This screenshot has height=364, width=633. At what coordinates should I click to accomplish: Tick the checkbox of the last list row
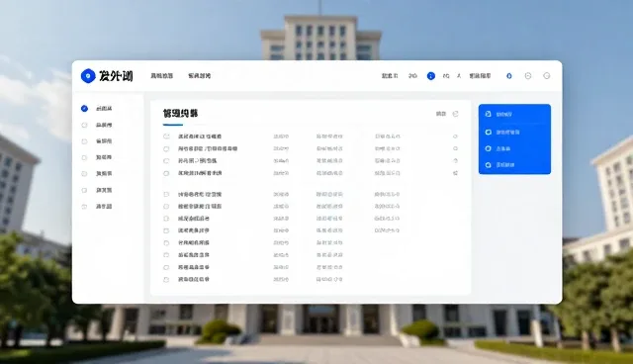pos(166,279)
